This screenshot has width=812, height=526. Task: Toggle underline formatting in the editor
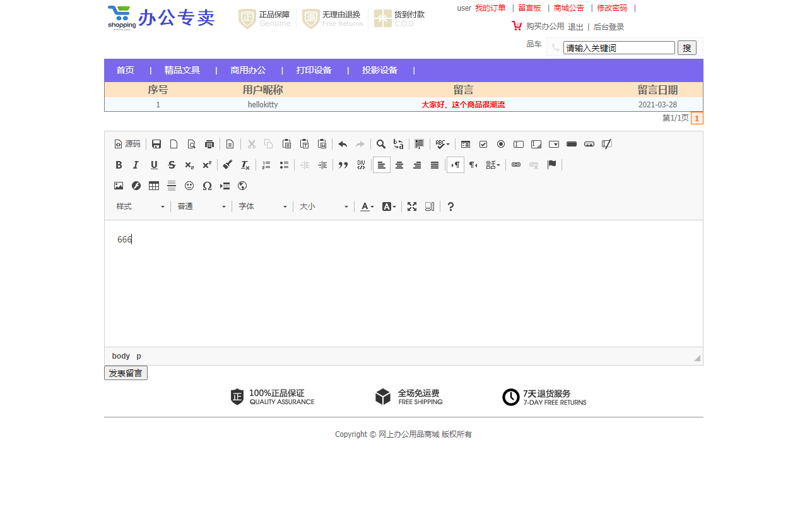point(153,165)
